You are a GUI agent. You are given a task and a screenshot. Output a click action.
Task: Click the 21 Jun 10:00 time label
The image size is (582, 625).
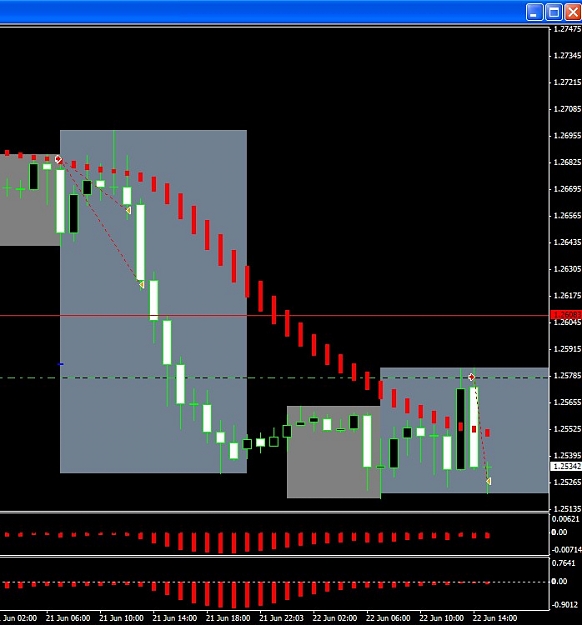tap(121, 618)
